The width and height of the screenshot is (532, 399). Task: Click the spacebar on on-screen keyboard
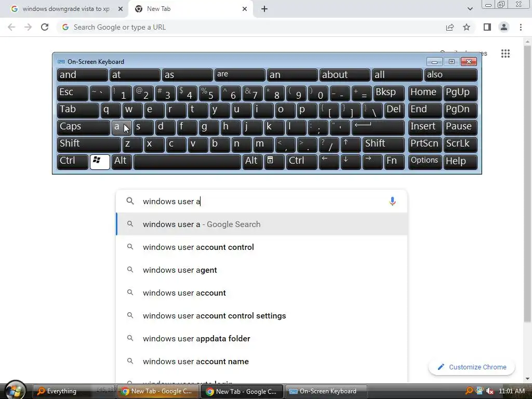point(187,162)
